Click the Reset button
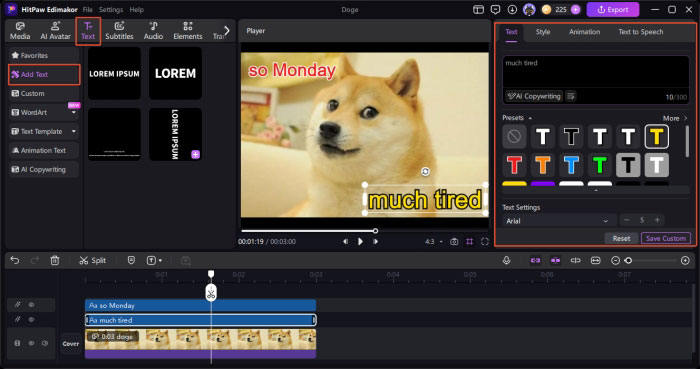Image resolution: width=700 pixels, height=369 pixels. (x=621, y=238)
